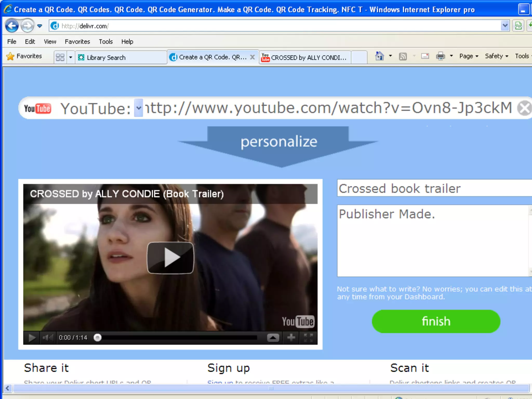Open Quick Tabs grid icon
532x399 pixels.
click(60, 57)
